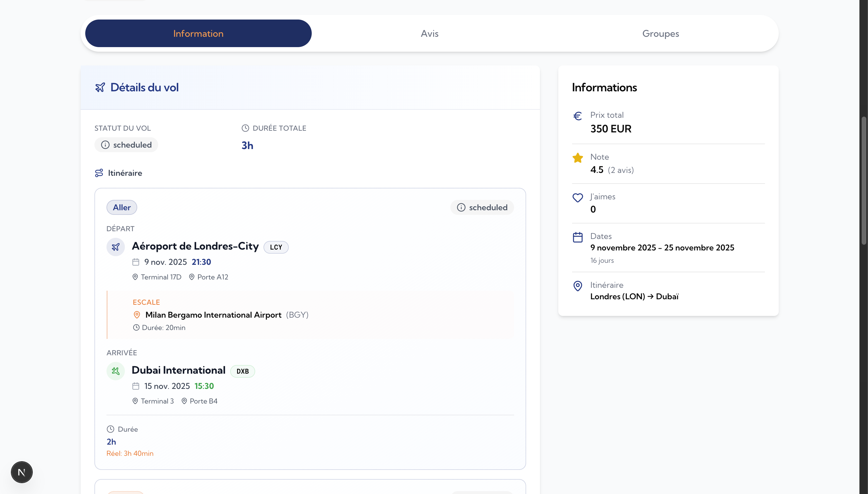The width and height of the screenshot is (868, 494).
Task: Open the Avis tab
Action: 430,33
